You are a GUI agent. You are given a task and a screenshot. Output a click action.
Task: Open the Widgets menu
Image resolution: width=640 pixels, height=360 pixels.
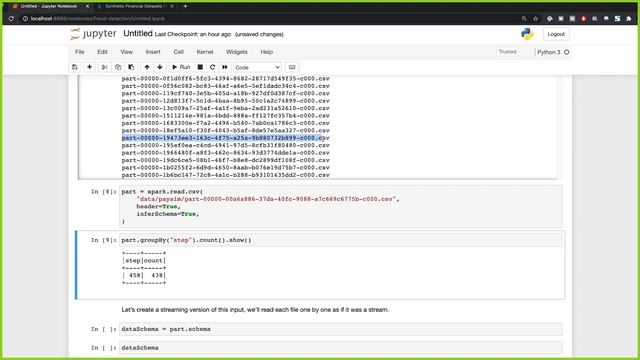[237, 52]
